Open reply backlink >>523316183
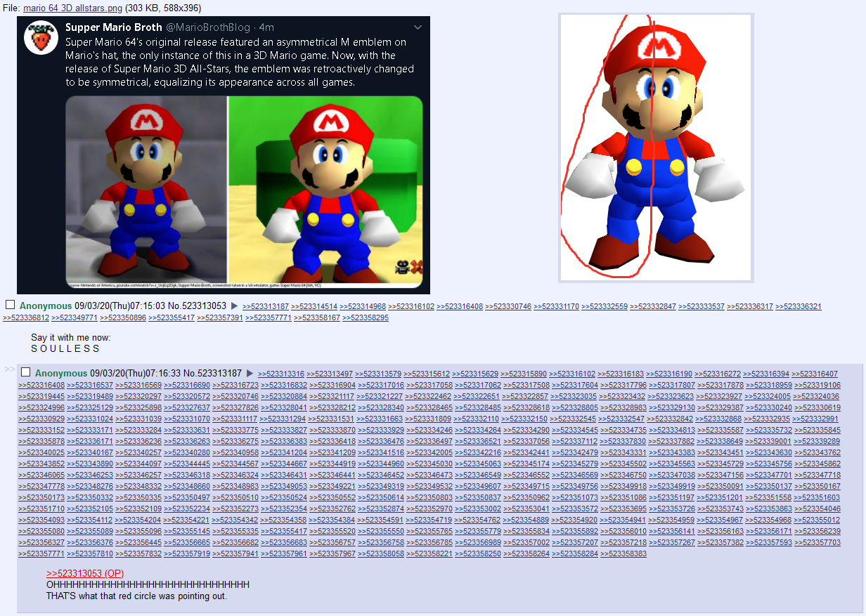This screenshot has width=866, height=616. 621,374
